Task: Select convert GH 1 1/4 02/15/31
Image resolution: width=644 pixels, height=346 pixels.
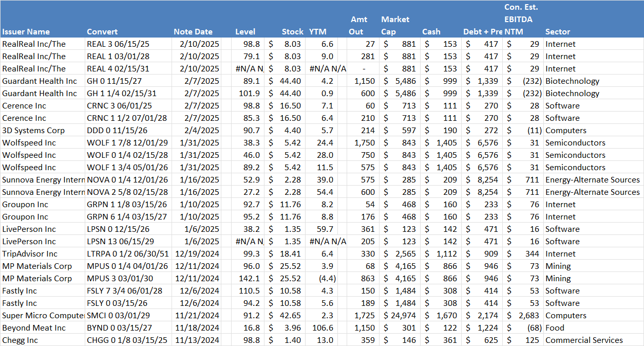Action: click(123, 94)
